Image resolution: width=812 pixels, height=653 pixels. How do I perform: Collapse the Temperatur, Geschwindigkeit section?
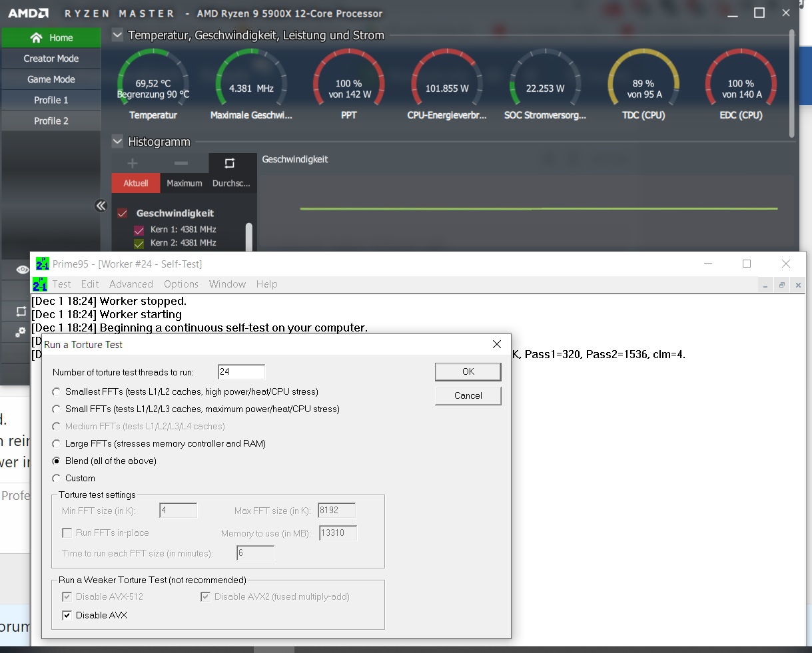pos(117,35)
